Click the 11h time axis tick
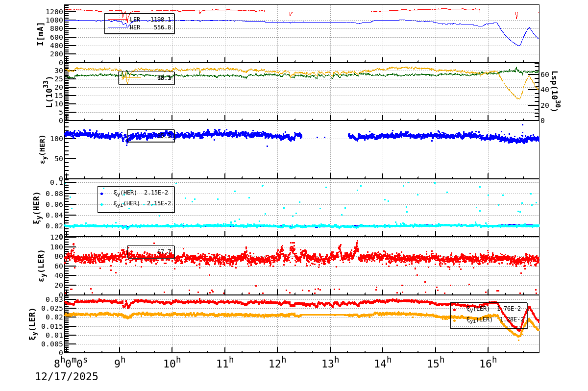Image resolution: width=588 pixels, height=391 pixels. point(225,363)
